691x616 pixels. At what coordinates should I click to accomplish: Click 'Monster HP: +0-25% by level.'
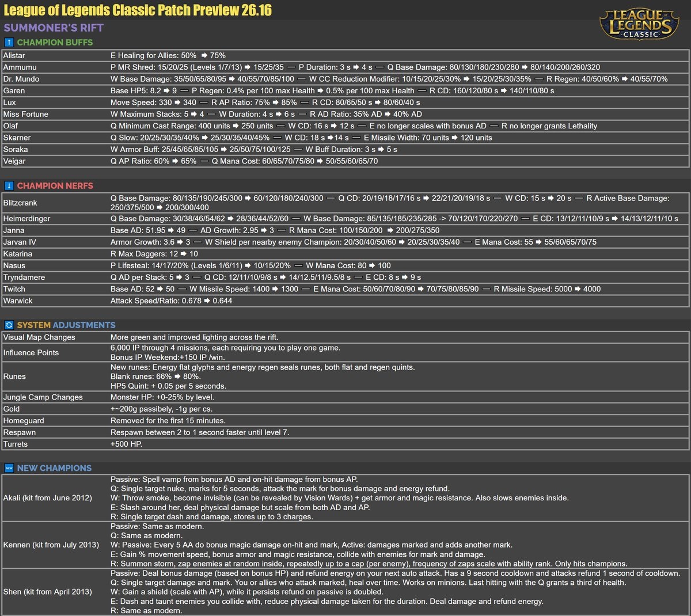pos(162,397)
